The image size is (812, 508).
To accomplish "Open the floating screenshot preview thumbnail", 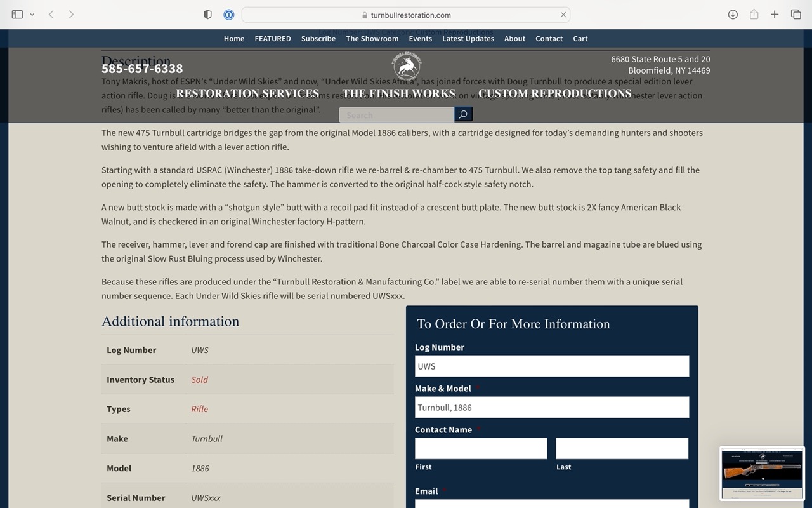I will pyautogui.click(x=762, y=473).
